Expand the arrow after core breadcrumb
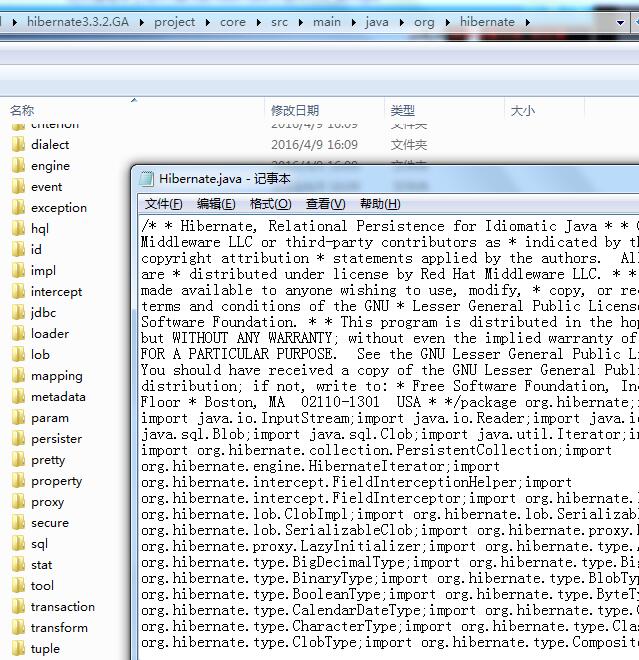 pos(258,22)
